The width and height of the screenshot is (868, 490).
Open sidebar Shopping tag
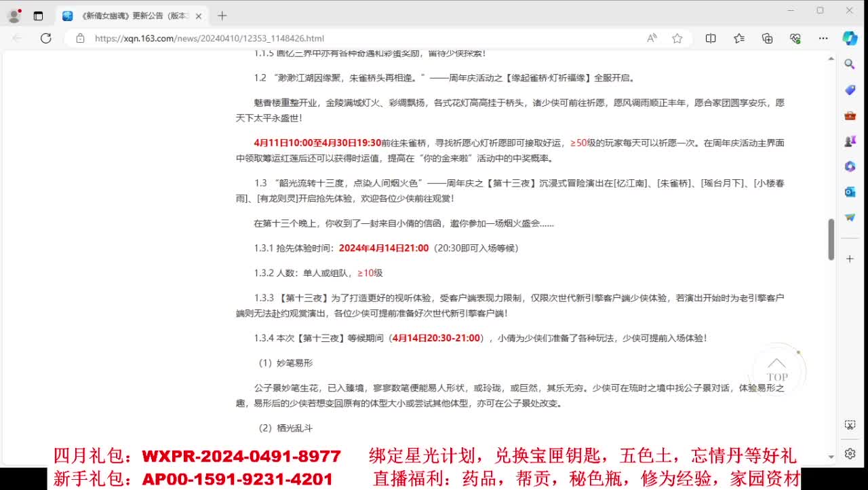[x=850, y=90]
